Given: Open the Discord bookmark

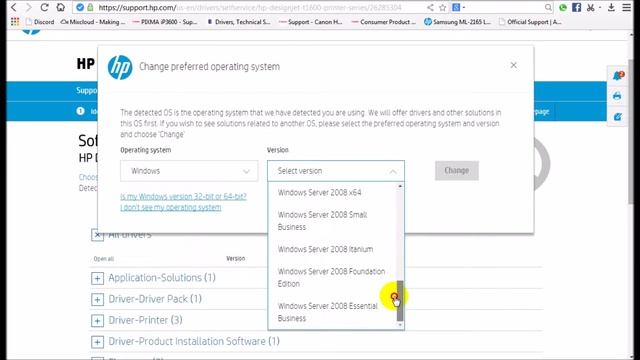Looking at the screenshot, I should (40, 22).
